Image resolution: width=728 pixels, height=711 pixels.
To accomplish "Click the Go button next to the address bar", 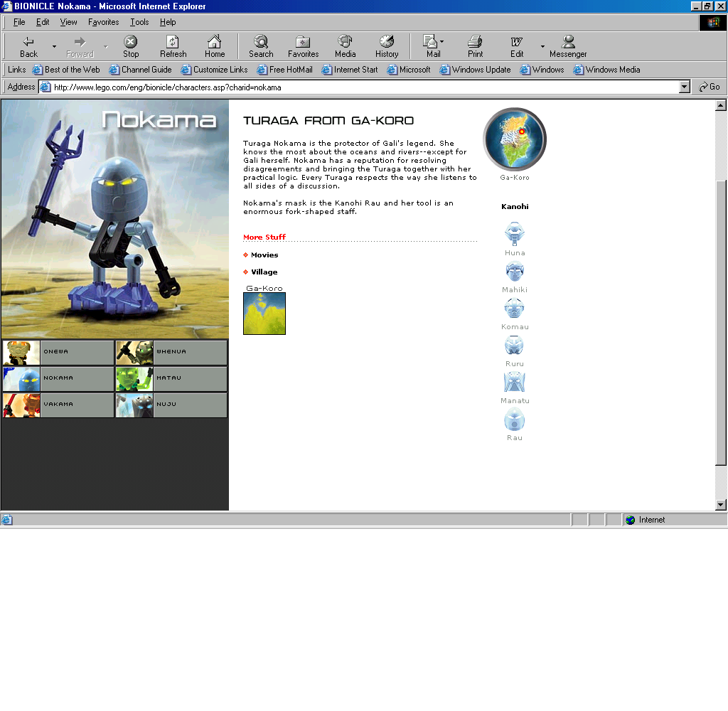I will (x=710, y=87).
